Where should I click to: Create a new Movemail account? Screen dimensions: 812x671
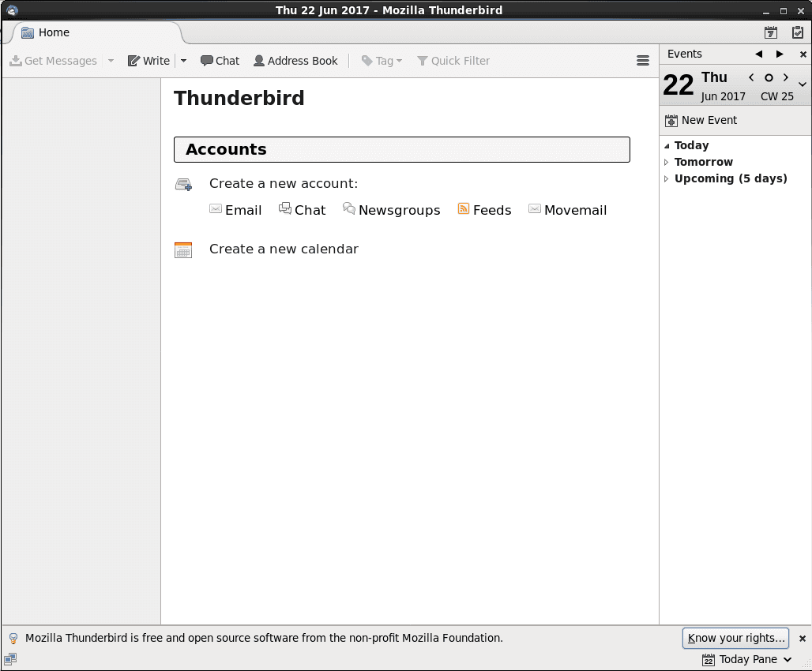tap(567, 210)
